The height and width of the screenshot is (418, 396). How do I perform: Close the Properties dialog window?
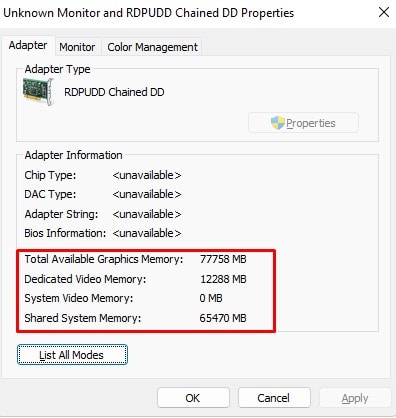384,12
